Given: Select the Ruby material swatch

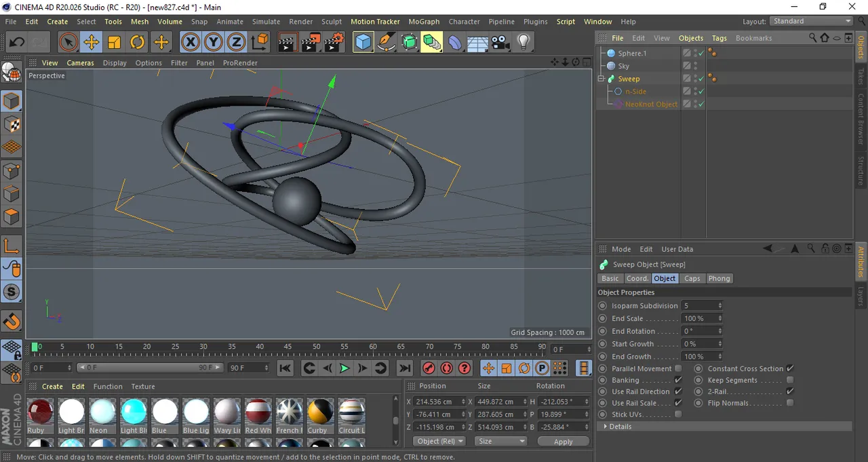Looking at the screenshot, I should pyautogui.click(x=40, y=412).
